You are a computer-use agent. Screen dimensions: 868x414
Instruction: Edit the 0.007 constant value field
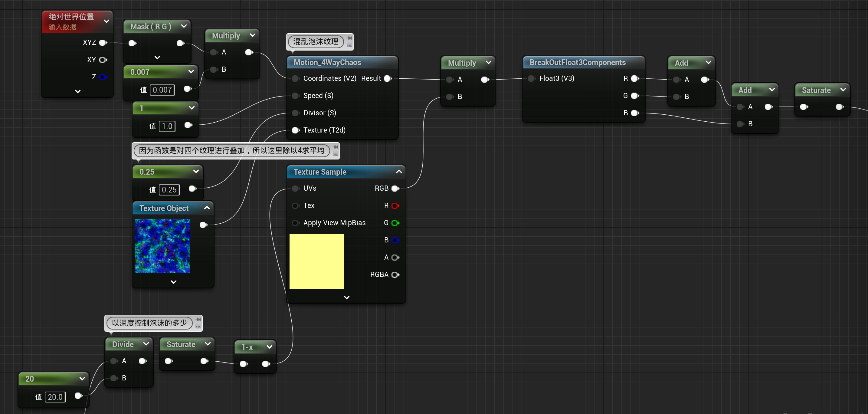tap(162, 90)
